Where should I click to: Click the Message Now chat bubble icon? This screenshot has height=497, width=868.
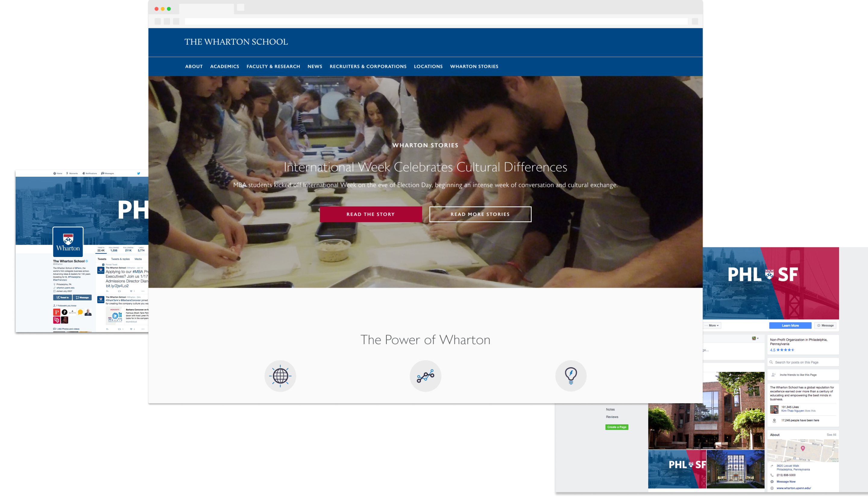[772, 482]
